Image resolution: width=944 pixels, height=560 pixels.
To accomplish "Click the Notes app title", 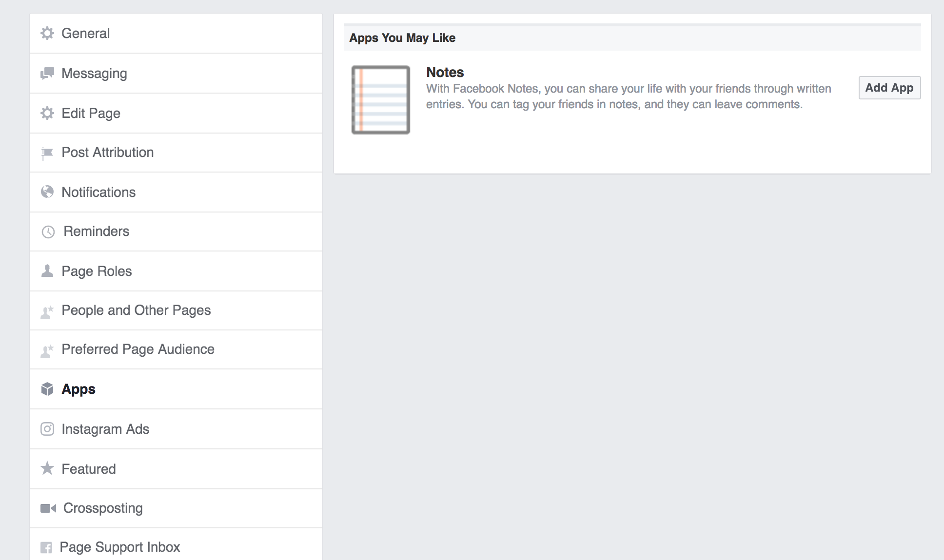I will click(x=445, y=72).
